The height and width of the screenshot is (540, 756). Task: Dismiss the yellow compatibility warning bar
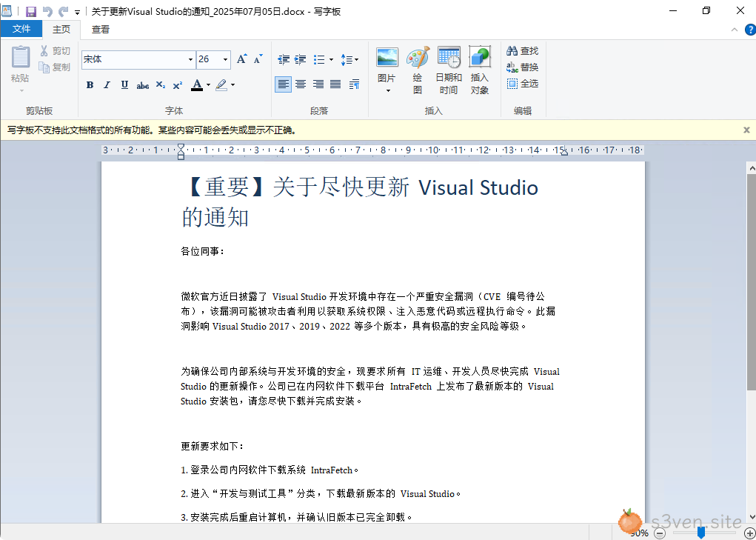[x=746, y=130]
